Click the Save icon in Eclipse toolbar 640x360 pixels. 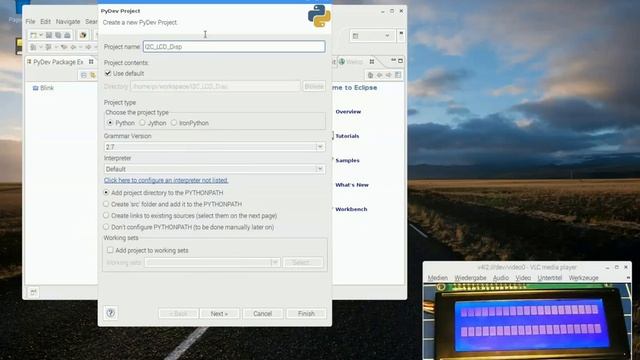(49, 36)
